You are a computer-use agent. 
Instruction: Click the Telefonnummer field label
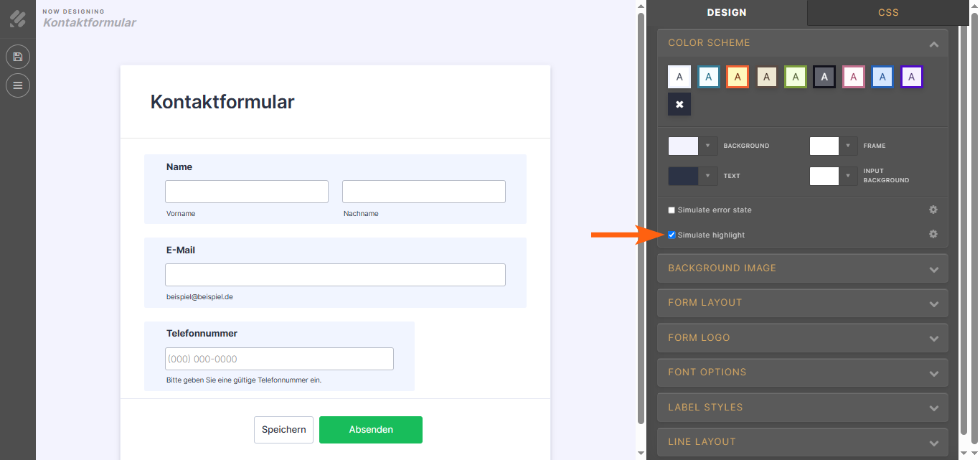coord(202,333)
